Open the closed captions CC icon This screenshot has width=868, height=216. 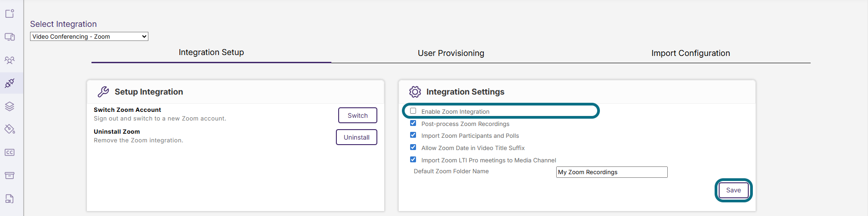10,152
